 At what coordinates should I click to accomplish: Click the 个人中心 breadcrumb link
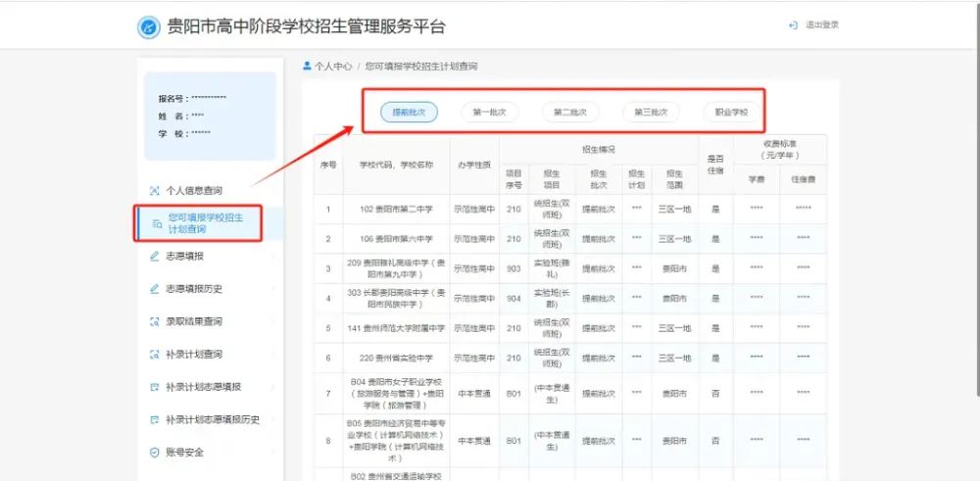click(333, 67)
